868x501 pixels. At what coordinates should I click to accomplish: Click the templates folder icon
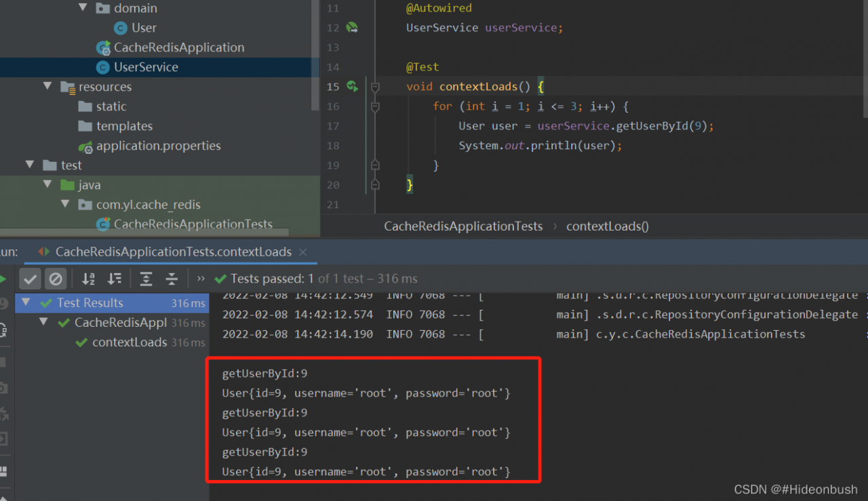click(85, 126)
